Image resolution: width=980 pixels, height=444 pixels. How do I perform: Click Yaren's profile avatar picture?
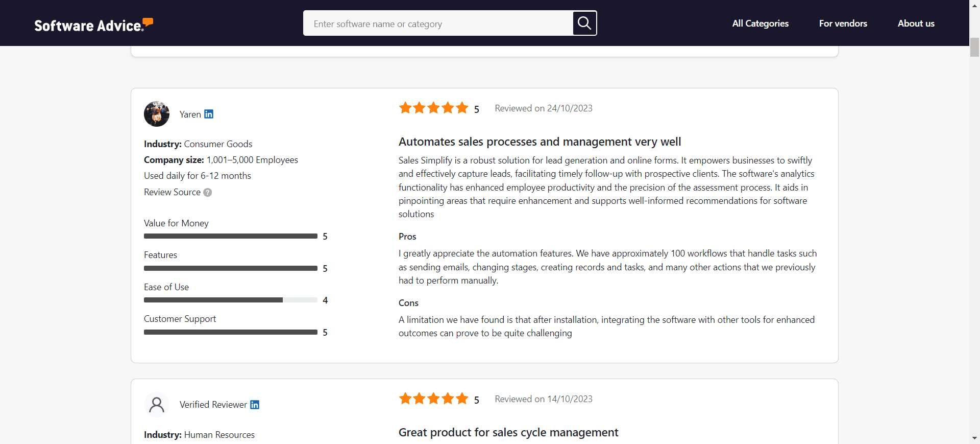pos(156,114)
